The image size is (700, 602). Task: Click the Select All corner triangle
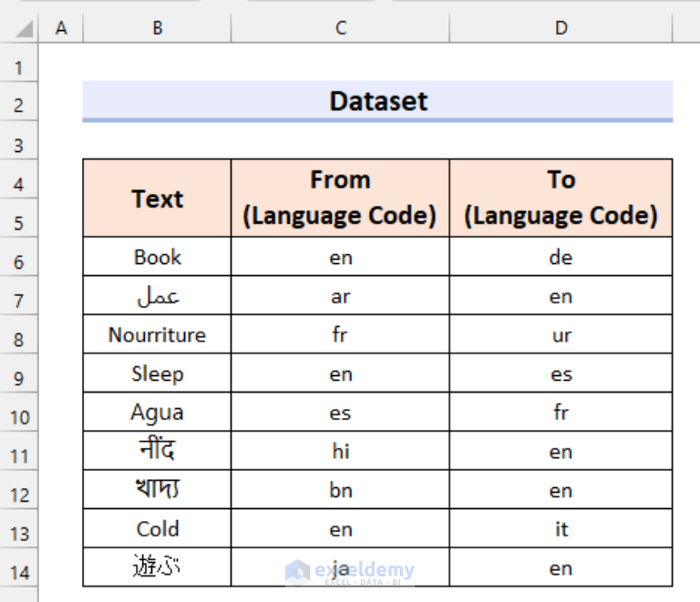25,29
